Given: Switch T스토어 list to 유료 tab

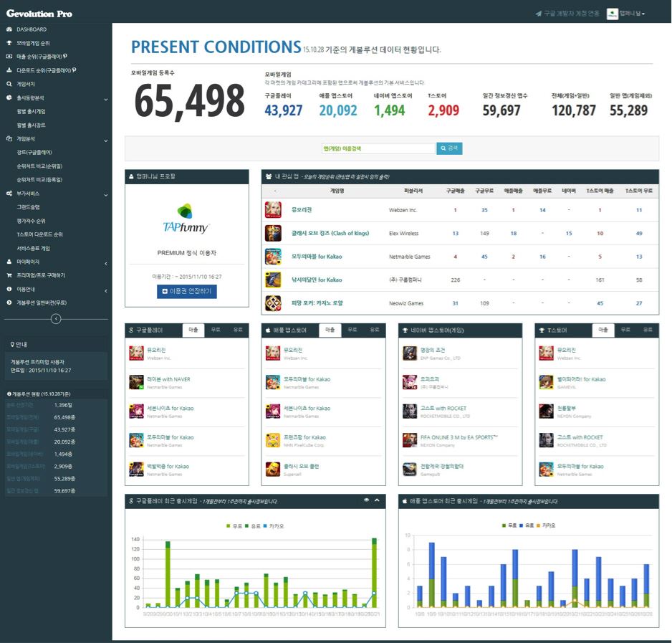Looking at the screenshot, I should coord(647,330).
